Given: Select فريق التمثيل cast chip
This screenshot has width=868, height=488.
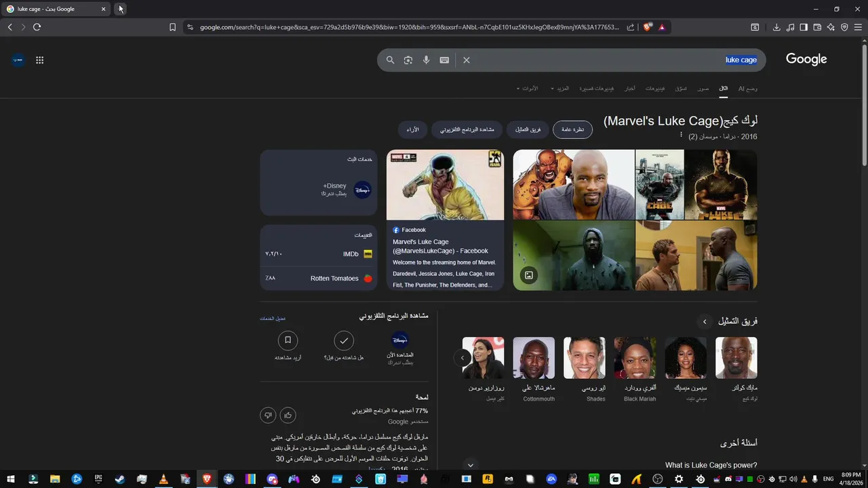Looking at the screenshot, I should (528, 129).
